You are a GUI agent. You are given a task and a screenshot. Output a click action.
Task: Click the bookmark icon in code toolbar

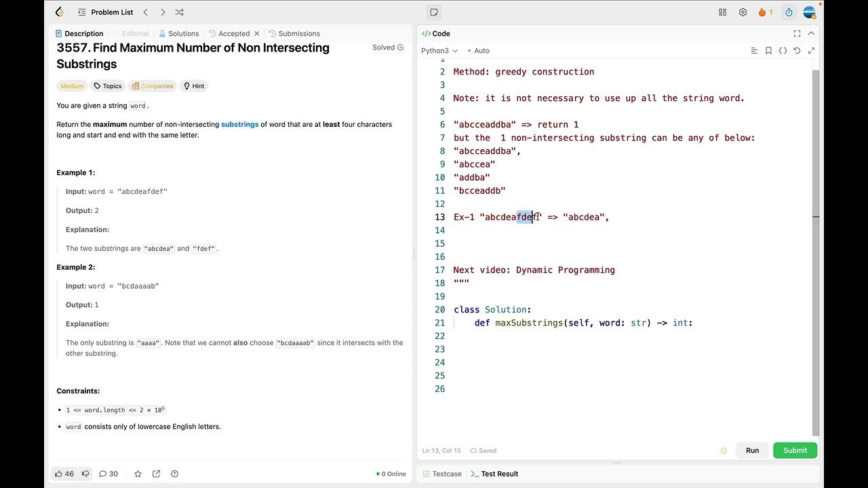tap(768, 51)
